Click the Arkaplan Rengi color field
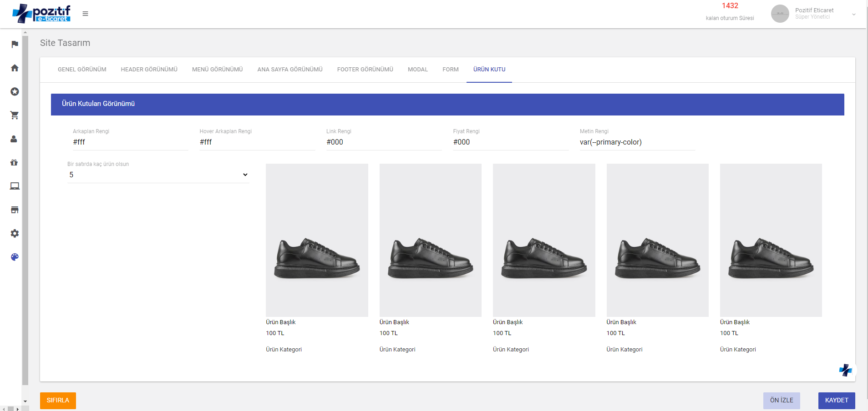868x411 pixels. (x=130, y=142)
